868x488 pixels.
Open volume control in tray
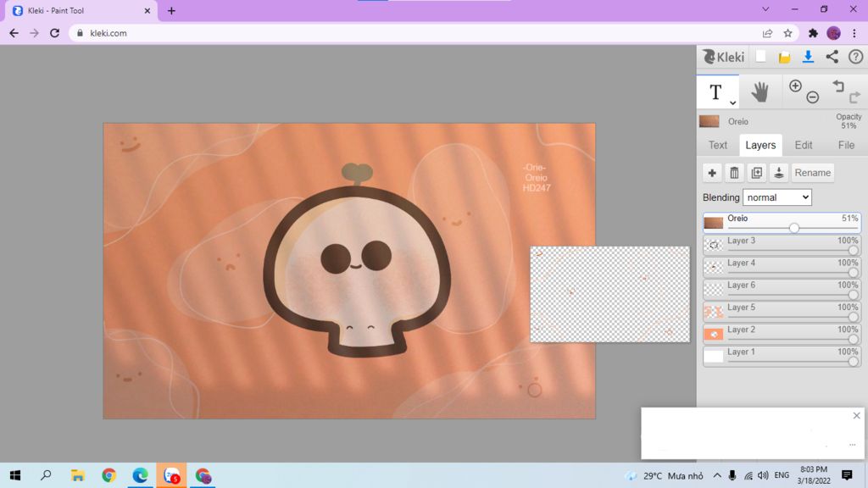(763, 475)
